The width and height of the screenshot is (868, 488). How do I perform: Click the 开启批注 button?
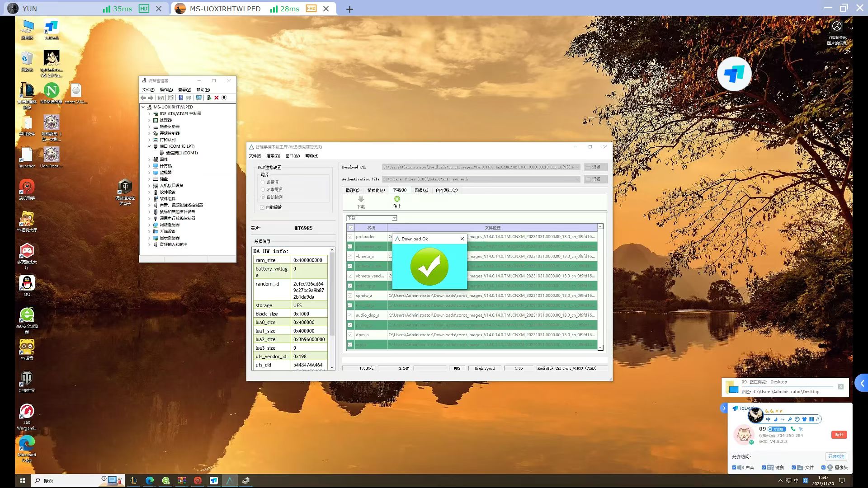835,456
